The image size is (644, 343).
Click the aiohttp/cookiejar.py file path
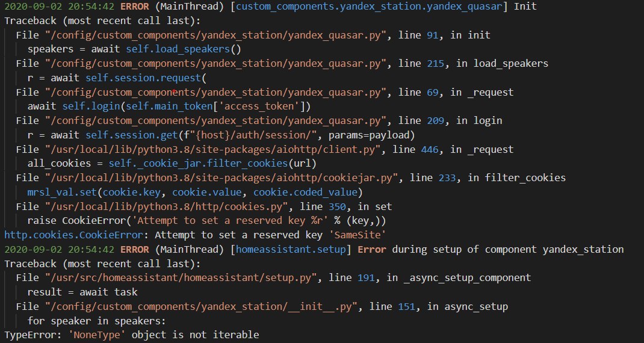pos(221,178)
